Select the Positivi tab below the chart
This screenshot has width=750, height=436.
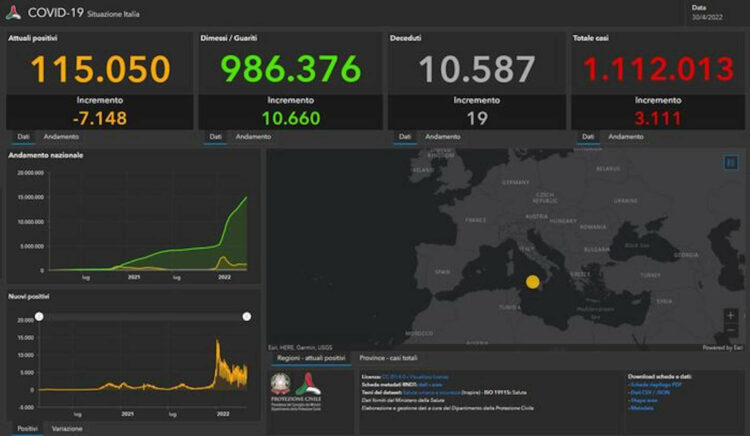click(x=28, y=428)
